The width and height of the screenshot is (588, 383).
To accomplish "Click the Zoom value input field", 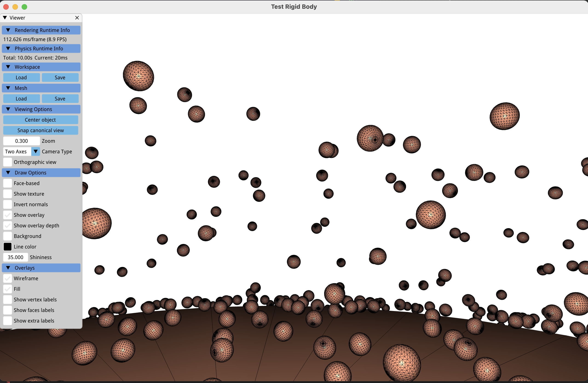I will [21, 141].
